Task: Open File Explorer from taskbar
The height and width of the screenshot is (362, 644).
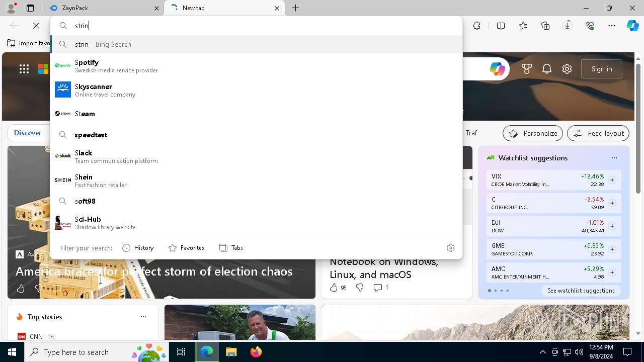Action: click(x=231, y=352)
